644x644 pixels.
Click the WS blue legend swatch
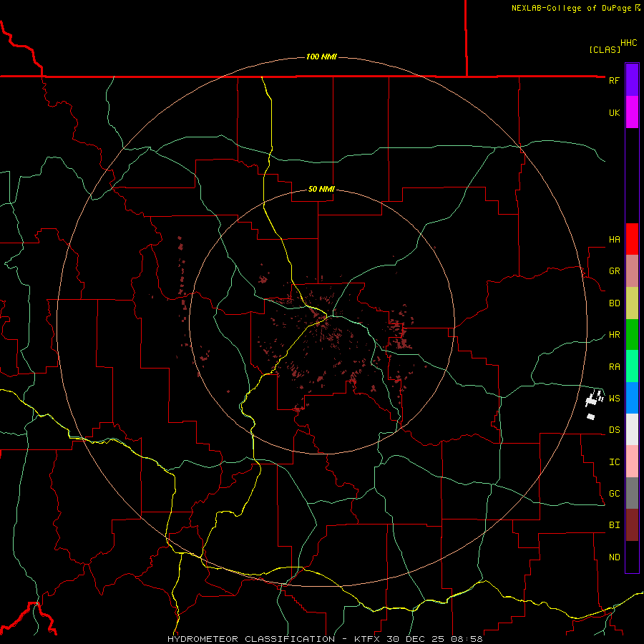[x=632, y=398]
